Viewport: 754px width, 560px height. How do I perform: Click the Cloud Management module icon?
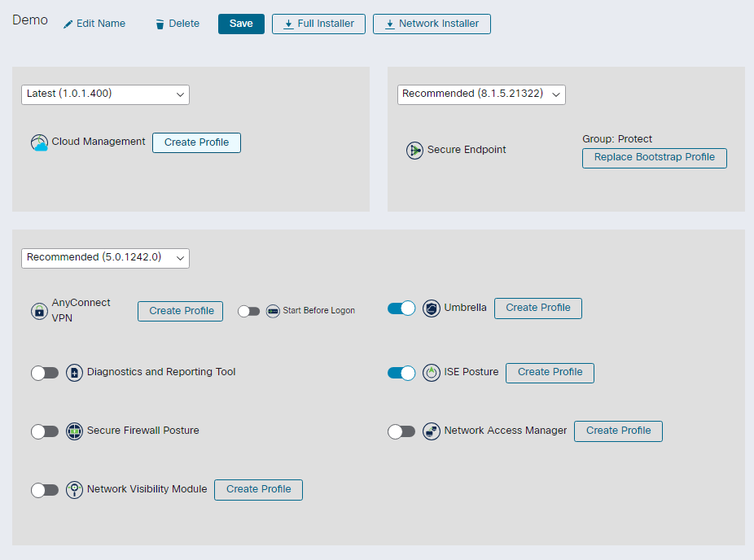click(39, 142)
